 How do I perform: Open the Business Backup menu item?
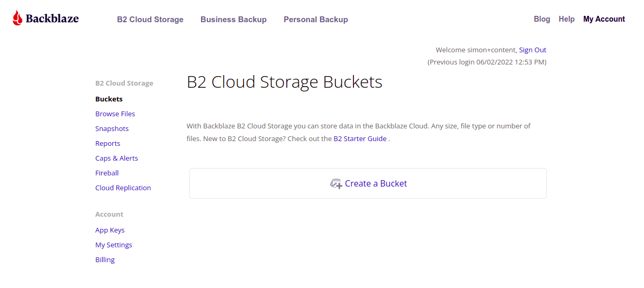point(233,20)
